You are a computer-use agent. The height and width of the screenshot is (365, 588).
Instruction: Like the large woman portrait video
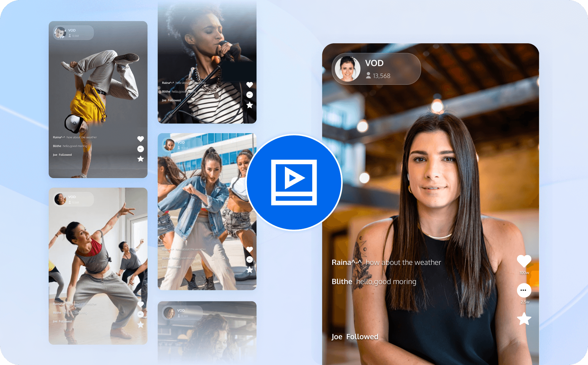[524, 261]
